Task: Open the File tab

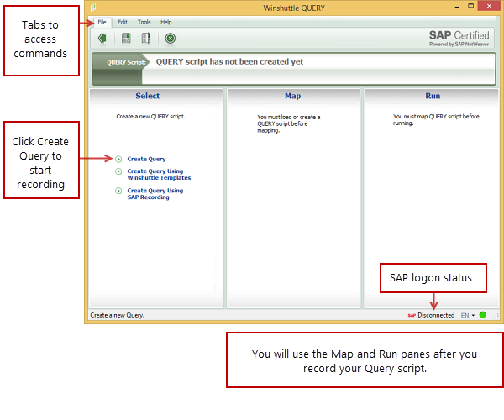Action: 102,22
